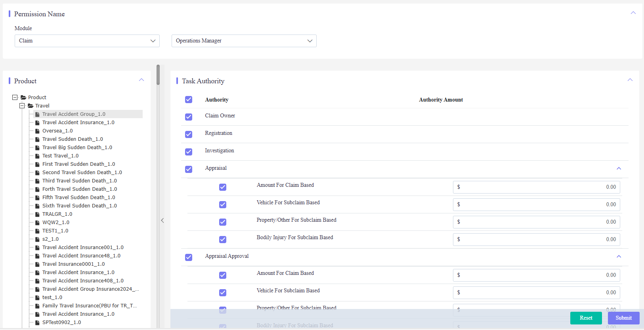The image size is (644, 330).
Task: Select Sixth Travel Sudden Death_1.0 product
Action: (x=80, y=206)
